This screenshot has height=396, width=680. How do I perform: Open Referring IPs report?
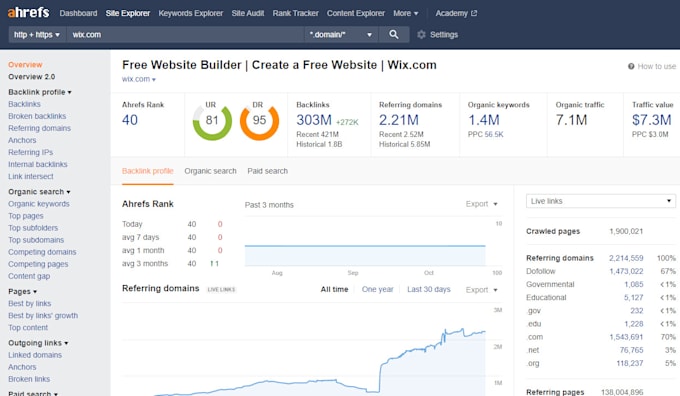tap(30, 152)
